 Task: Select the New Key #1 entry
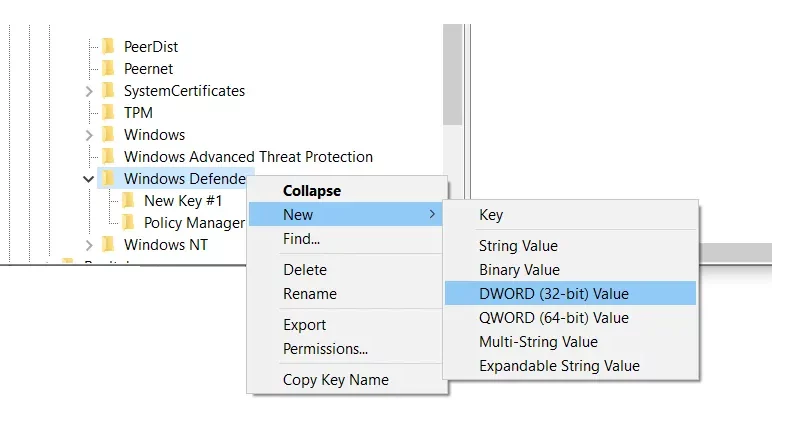point(183,201)
